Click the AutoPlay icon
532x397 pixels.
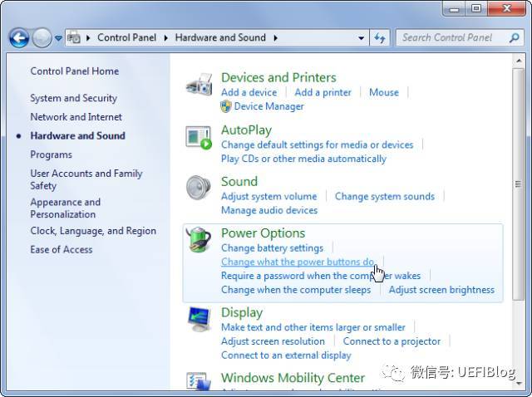pos(199,137)
